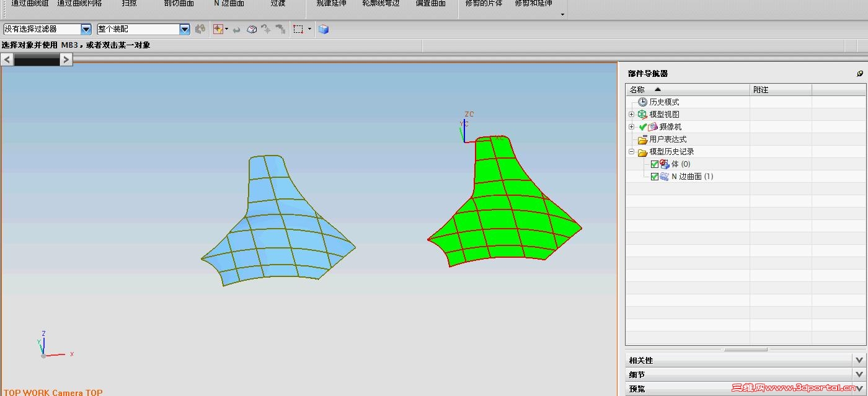Image resolution: width=868 pixels, height=396 pixels.
Task: Click the body feature icon of 体 (0)
Action: click(x=665, y=164)
